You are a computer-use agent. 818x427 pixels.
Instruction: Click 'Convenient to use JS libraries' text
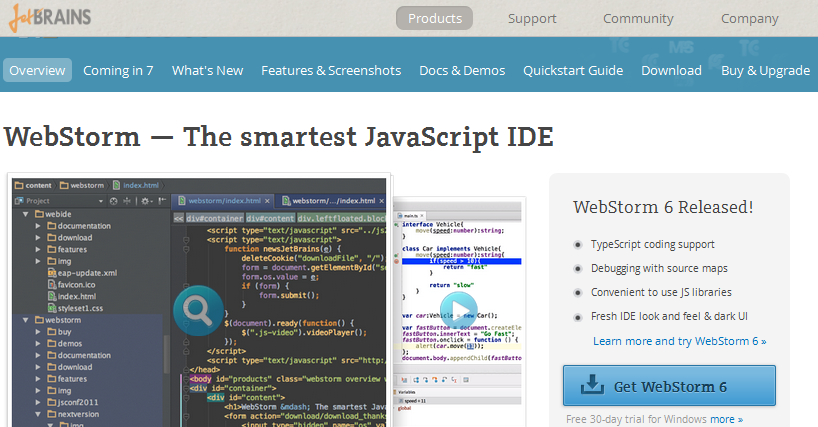pos(661,292)
